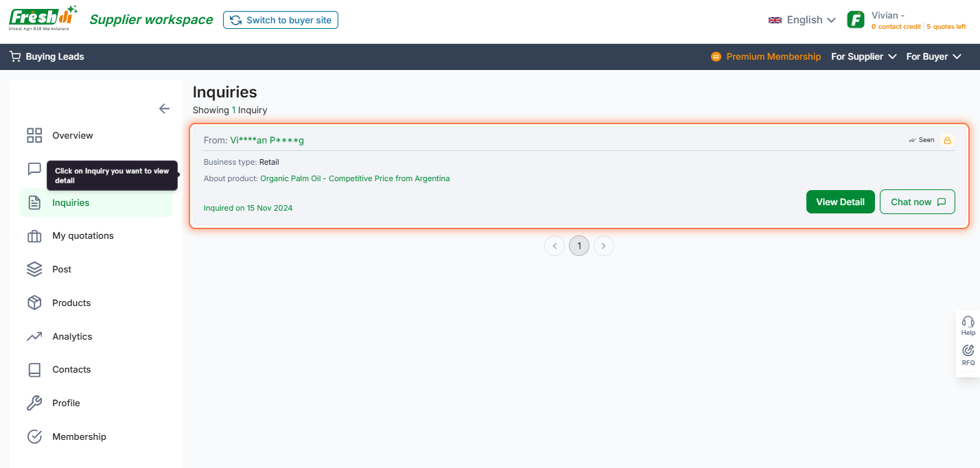This screenshot has height=468, width=980.
Task: Go to next page arrow
Action: point(604,246)
